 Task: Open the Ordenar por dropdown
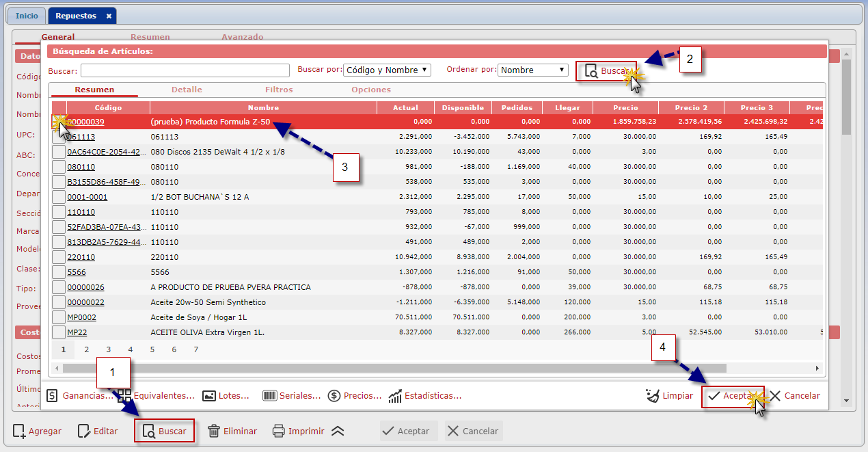coord(533,70)
